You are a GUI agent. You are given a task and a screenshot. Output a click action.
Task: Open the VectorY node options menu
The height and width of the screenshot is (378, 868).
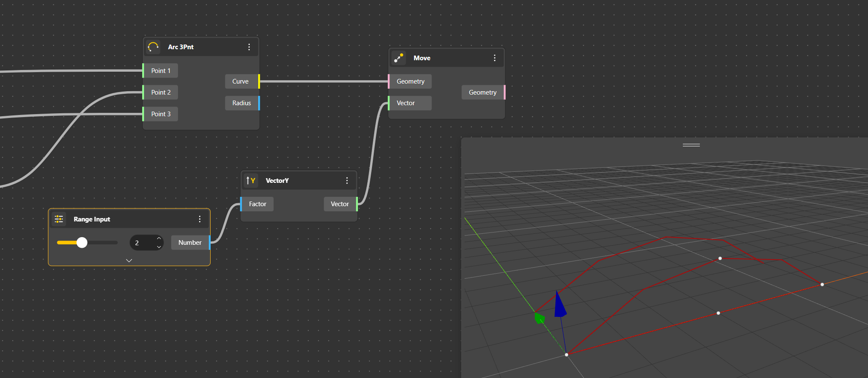[x=347, y=181]
